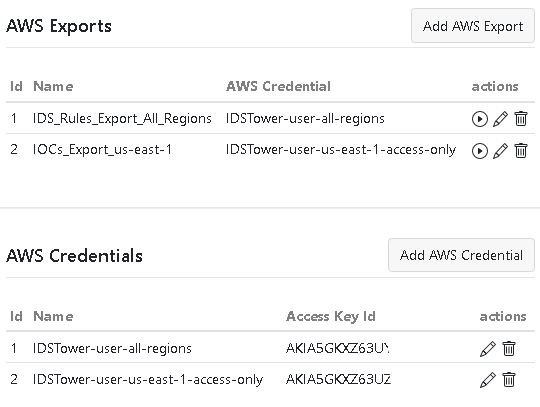The image size is (540, 407).
Task: Click the Add AWS Credential button
Action: (461, 255)
